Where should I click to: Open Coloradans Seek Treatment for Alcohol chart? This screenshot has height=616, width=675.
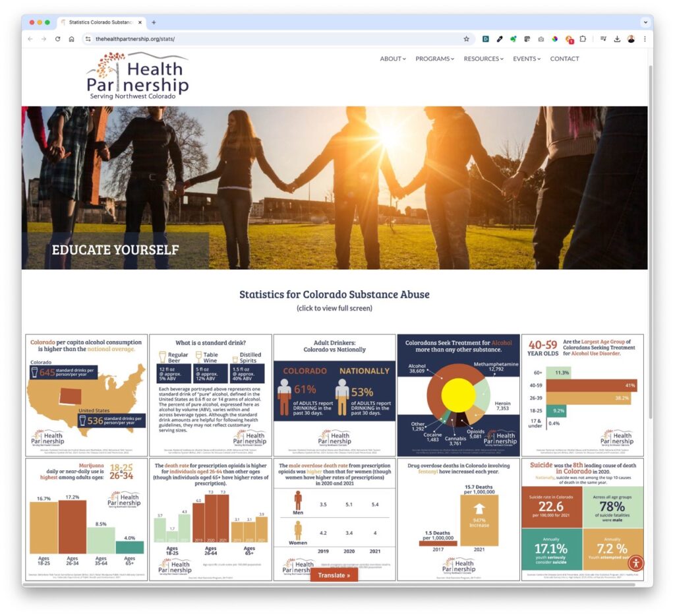(459, 395)
